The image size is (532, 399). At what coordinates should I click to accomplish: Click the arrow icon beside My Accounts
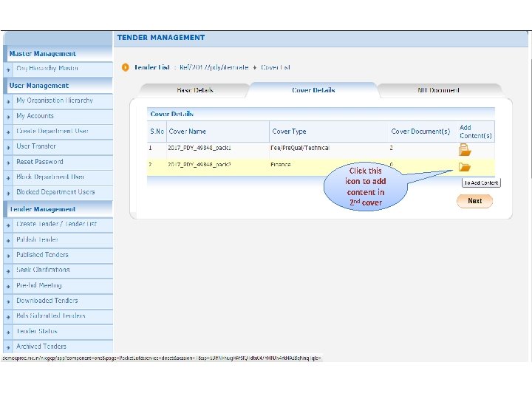8,117
